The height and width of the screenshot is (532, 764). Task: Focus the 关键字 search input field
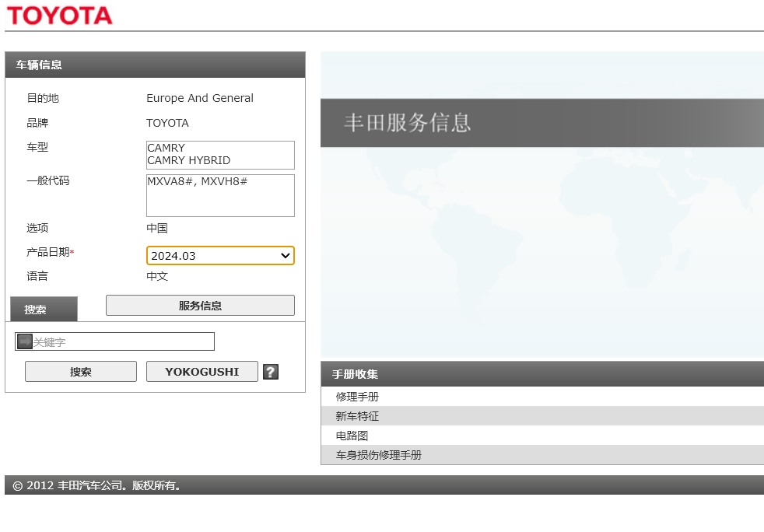pos(122,341)
